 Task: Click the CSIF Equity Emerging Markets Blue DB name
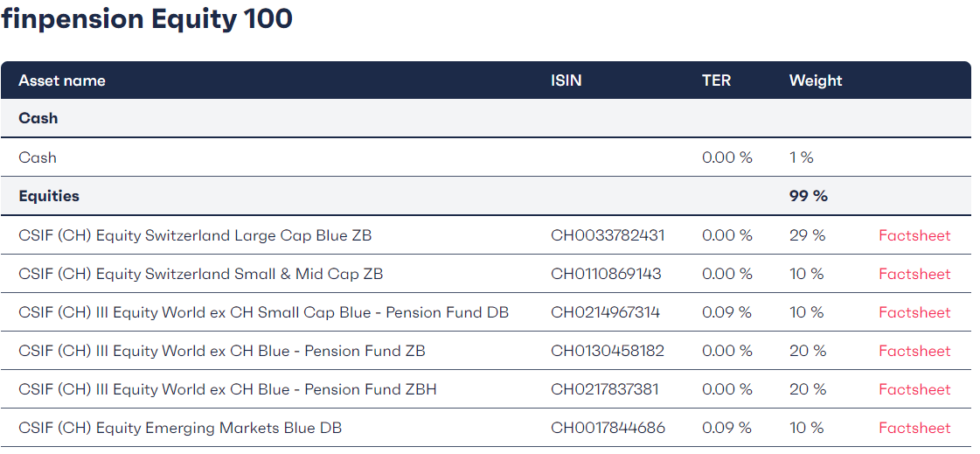point(180,429)
